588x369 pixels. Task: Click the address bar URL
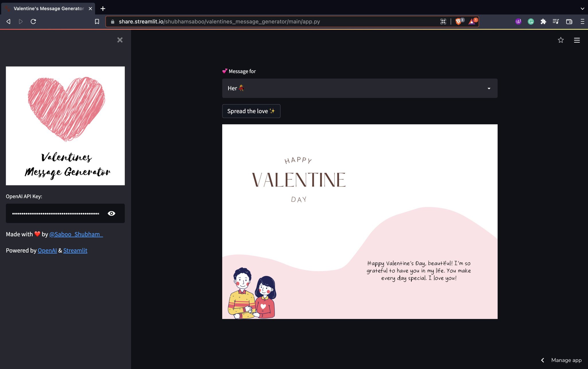[219, 22]
